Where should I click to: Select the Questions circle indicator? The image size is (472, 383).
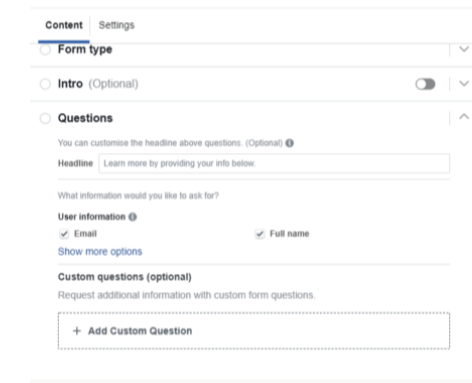45,118
